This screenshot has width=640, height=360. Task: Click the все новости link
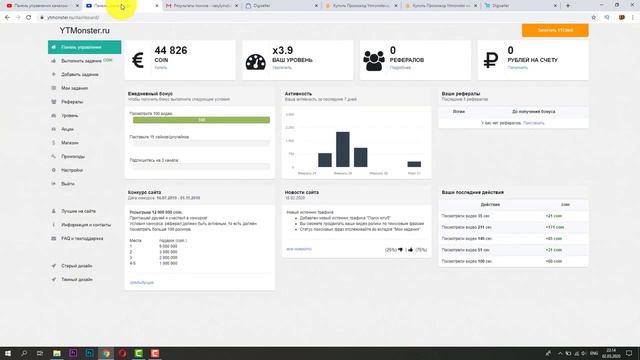(x=299, y=249)
